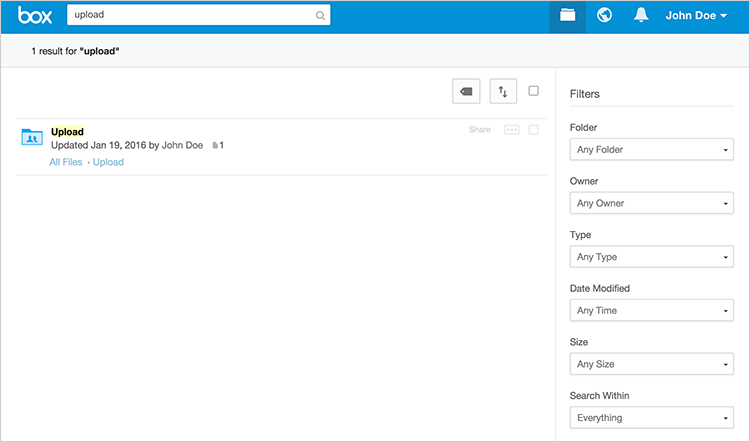Open the Search Within Everything dropdown
Viewport: 750px width, 442px height.
(651, 418)
